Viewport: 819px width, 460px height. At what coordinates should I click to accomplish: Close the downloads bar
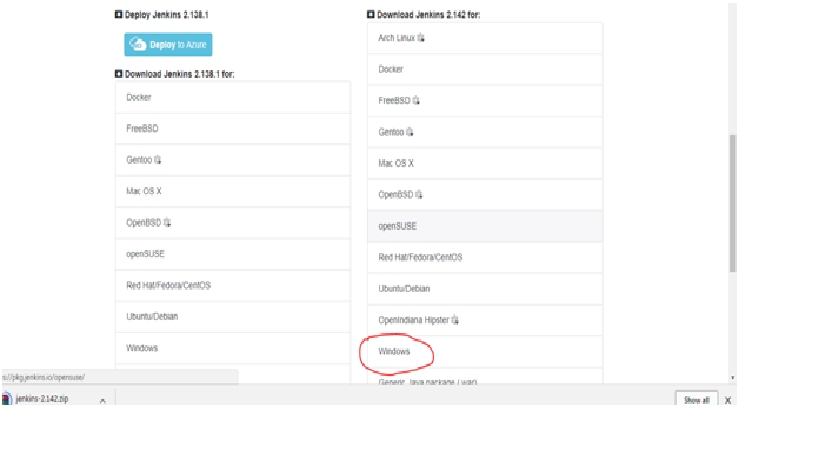(728, 400)
